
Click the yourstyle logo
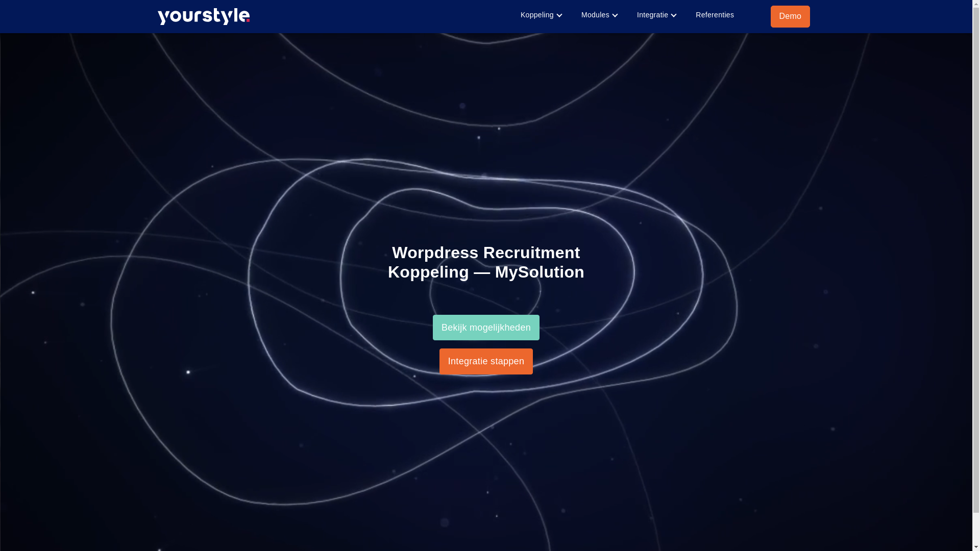click(203, 16)
